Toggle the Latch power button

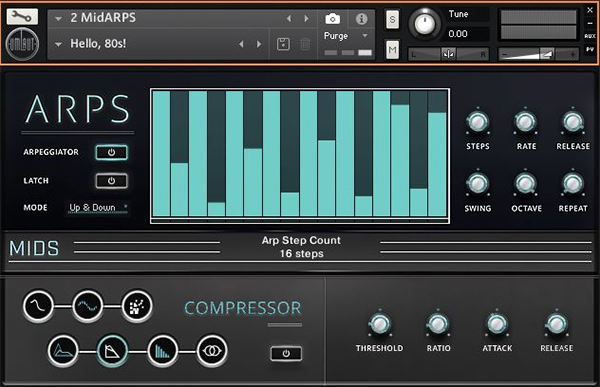click(111, 181)
